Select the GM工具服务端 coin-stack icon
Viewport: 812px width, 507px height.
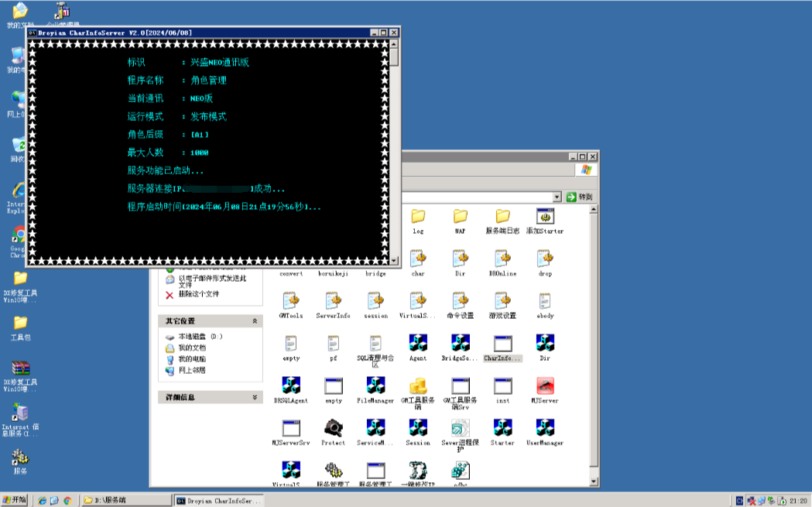tap(418, 385)
